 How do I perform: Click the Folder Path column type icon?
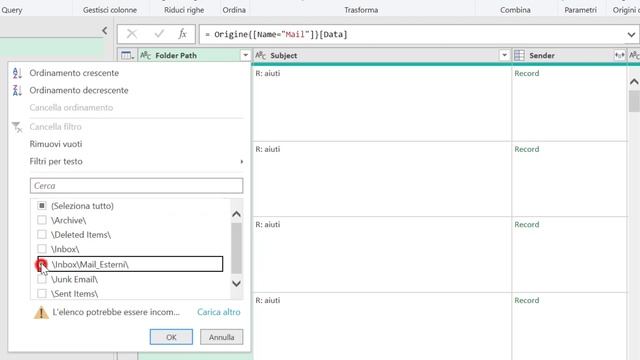pos(146,56)
